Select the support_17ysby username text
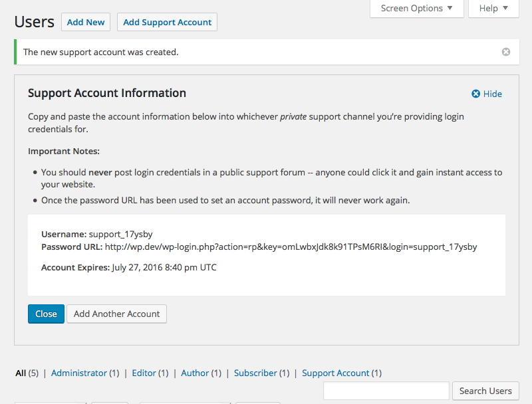This screenshot has height=404, width=532. [121, 235]
